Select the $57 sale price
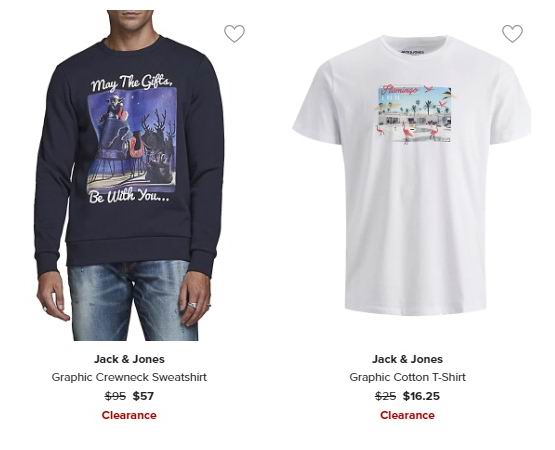Image resolution: width=555 pixels, height=450 pixels. click(143, 396)
